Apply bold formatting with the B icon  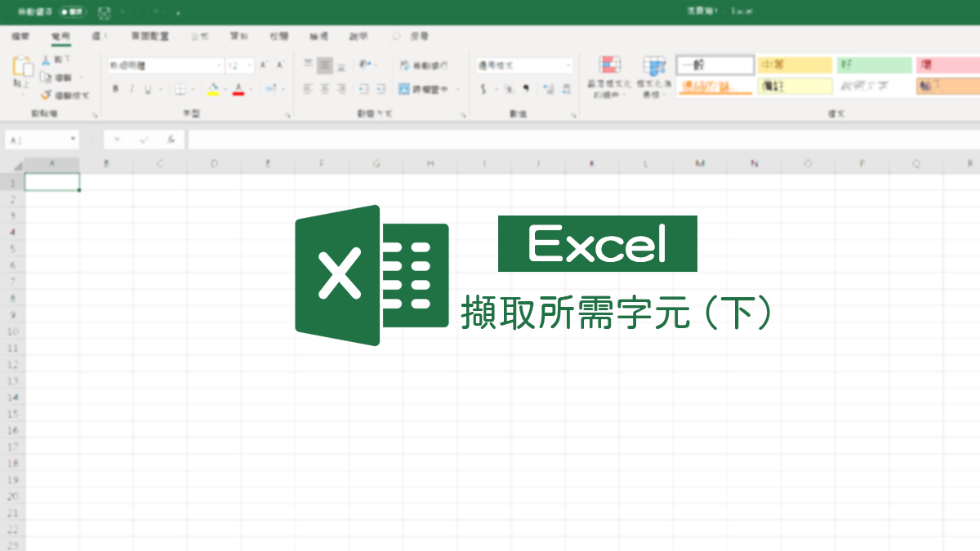pyautogui.click(x=116, y=88)
